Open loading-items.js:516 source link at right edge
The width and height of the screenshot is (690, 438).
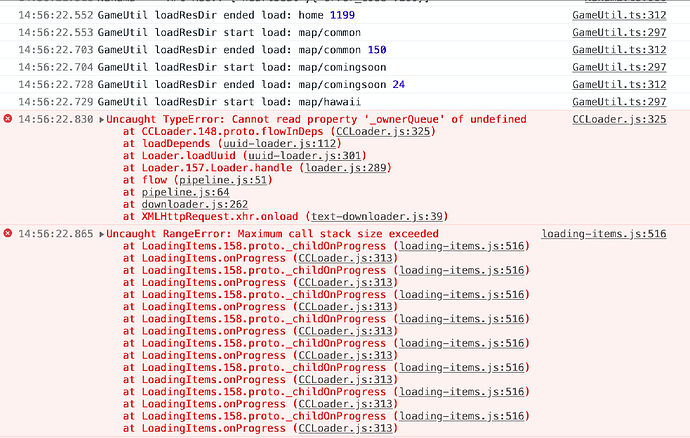point(604,234)
